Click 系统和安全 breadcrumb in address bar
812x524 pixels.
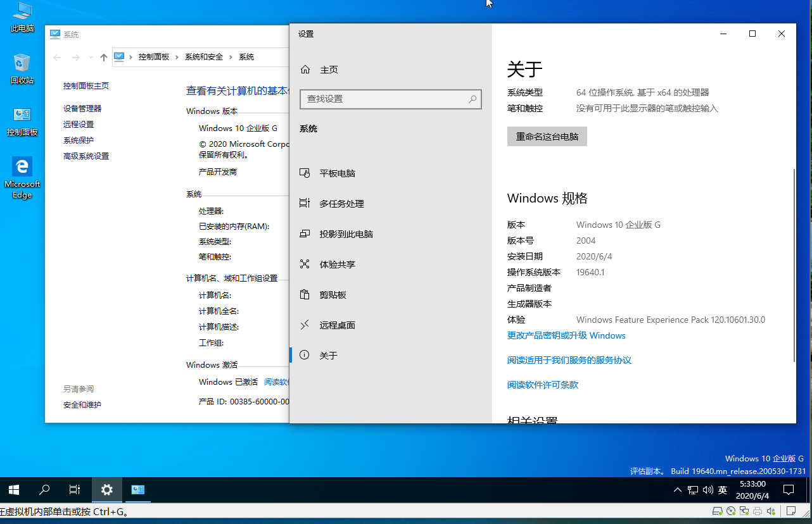pyautogui.click(x=204, y=57)
